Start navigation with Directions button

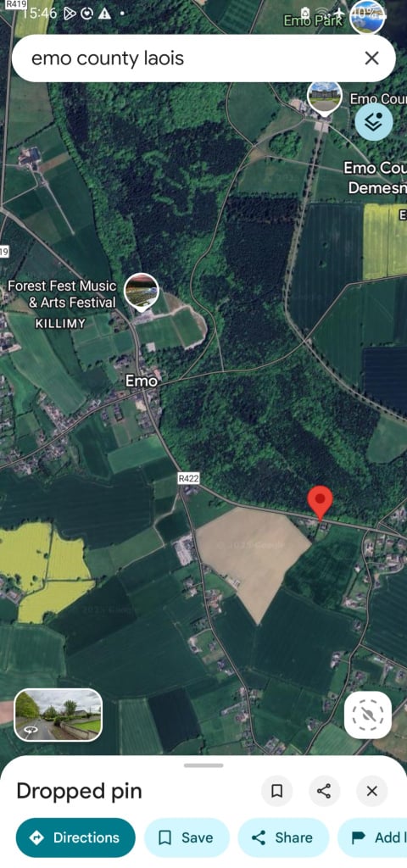[75, 837]
